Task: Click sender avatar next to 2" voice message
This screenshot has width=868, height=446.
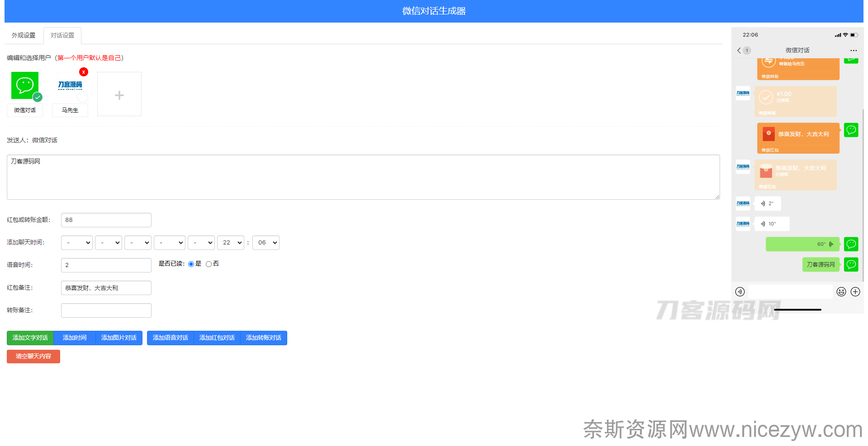Action: pyautogui.click(x=743, y=203)
